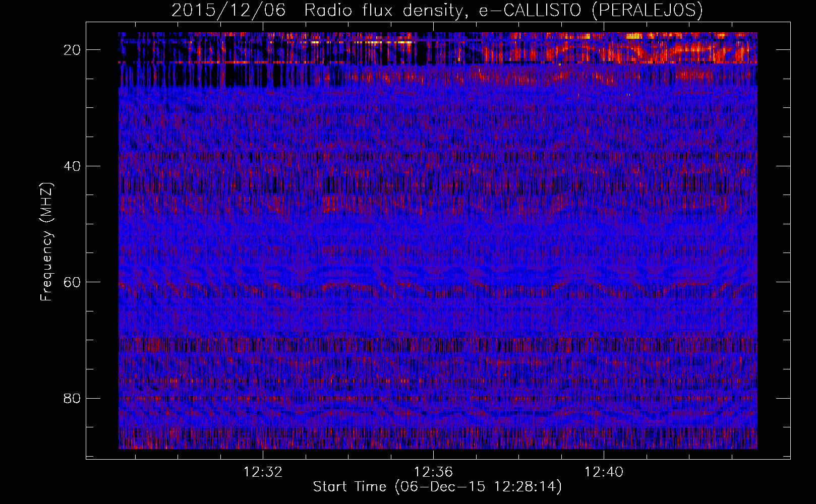Click the 60 frequency tick label
Image resolution: width=816 pixels, height=504 pixels.
(72, 282)
